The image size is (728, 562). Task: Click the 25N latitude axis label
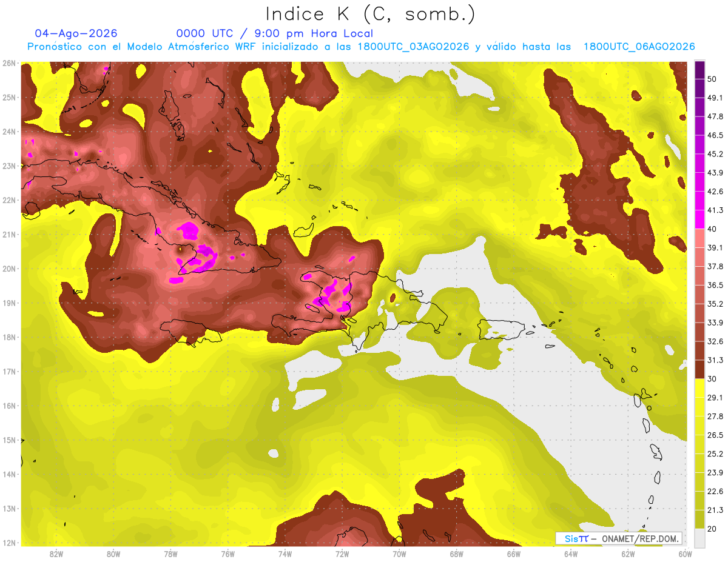(x=8, y=98)
